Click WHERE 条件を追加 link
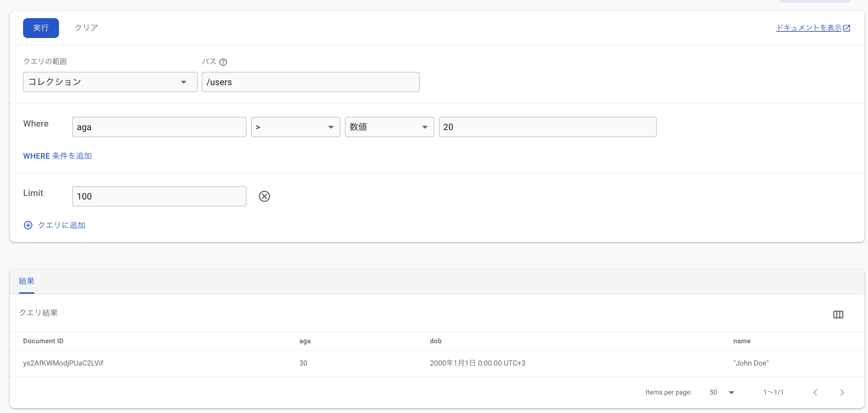This screenshot has width=868, height=413. tap(57, 156)
